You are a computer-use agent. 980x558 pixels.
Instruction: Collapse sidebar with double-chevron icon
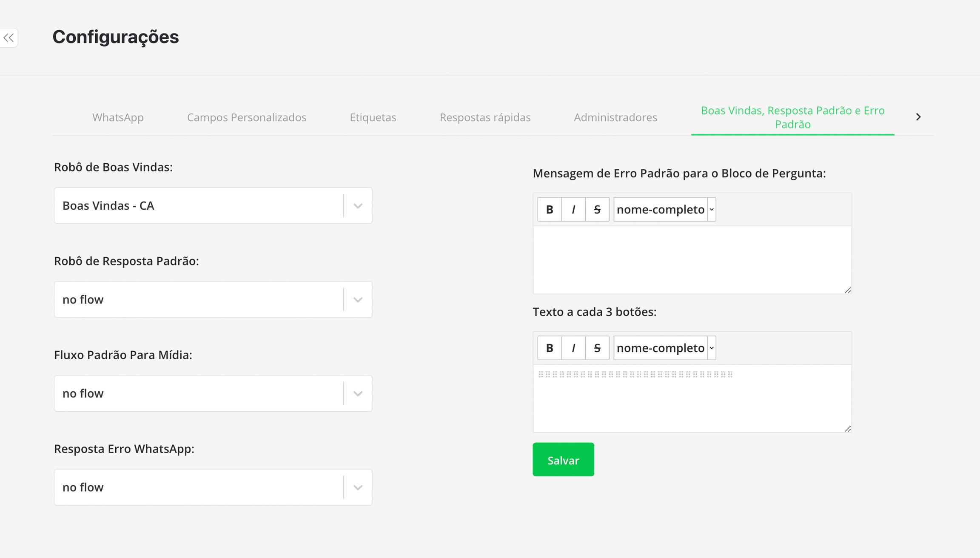[x=9, y=38]
